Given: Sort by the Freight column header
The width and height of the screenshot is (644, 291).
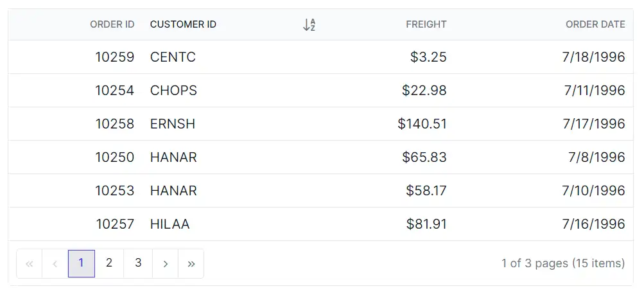Looking at the screenshot, I should pyautogui.click(x=426, y=24).
